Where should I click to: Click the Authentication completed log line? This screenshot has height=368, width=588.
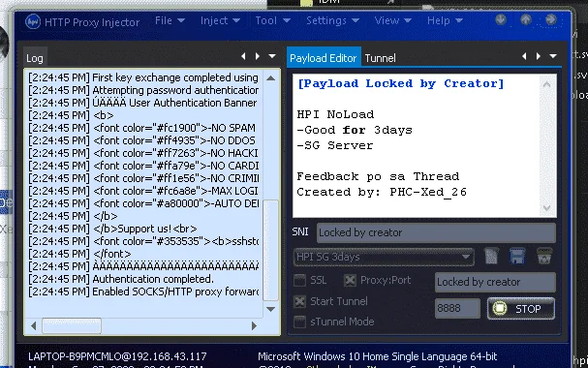click(121, 279)
